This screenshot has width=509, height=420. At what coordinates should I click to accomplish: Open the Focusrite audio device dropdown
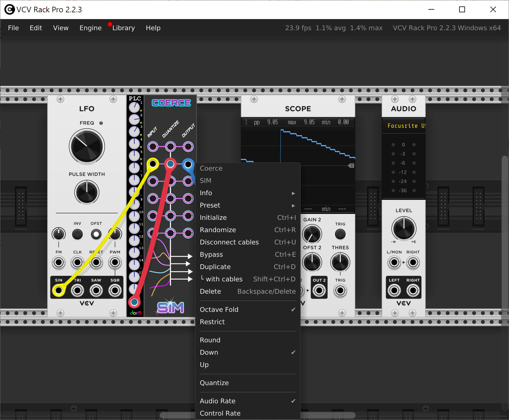(404, 126)
